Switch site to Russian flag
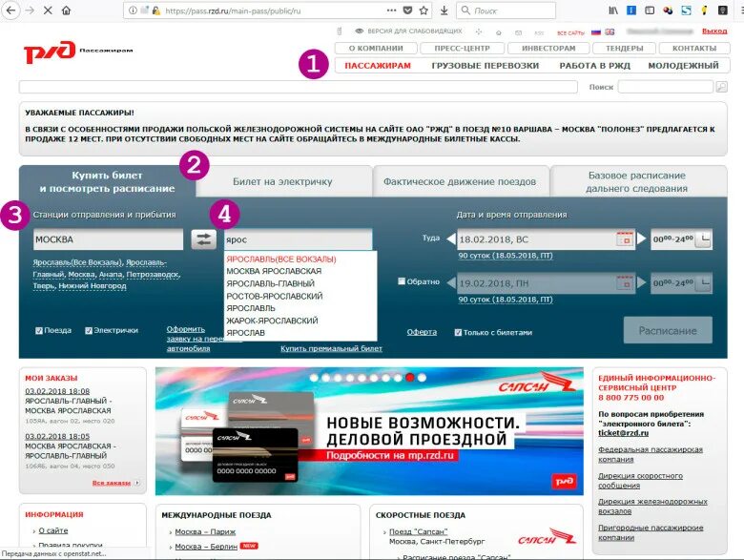Screen dimensions: 744x560 coord(596,31)
